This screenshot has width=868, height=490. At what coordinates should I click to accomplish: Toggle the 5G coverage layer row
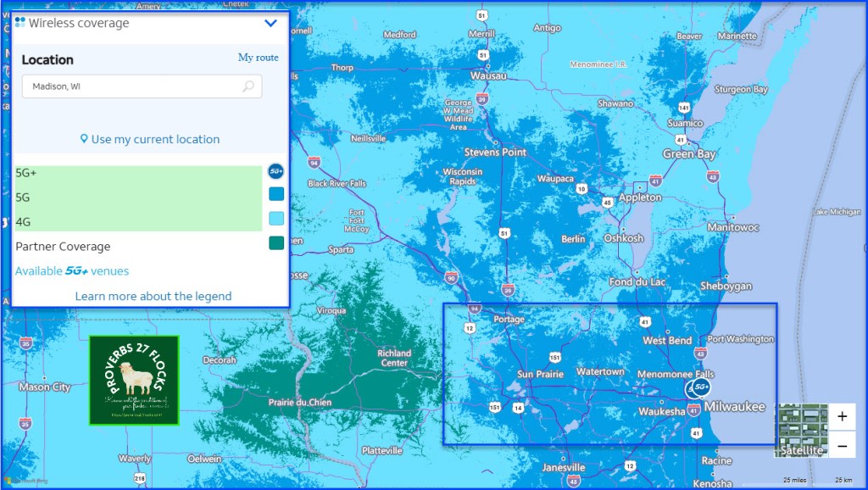138,198
